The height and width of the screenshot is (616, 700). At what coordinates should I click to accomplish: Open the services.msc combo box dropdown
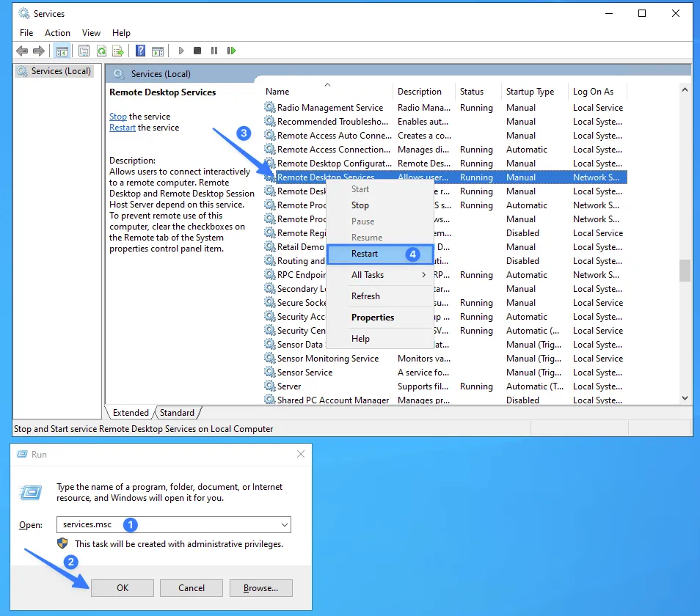point(285,524)
